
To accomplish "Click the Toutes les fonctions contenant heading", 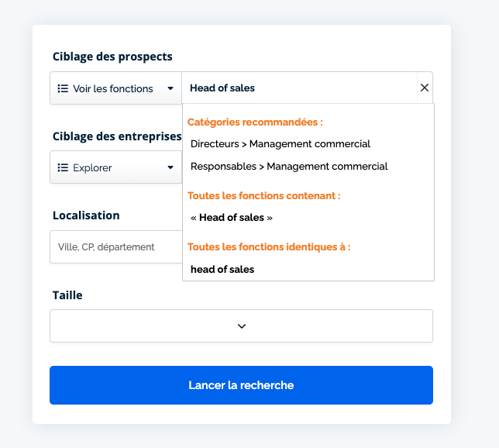I will 263,195.
